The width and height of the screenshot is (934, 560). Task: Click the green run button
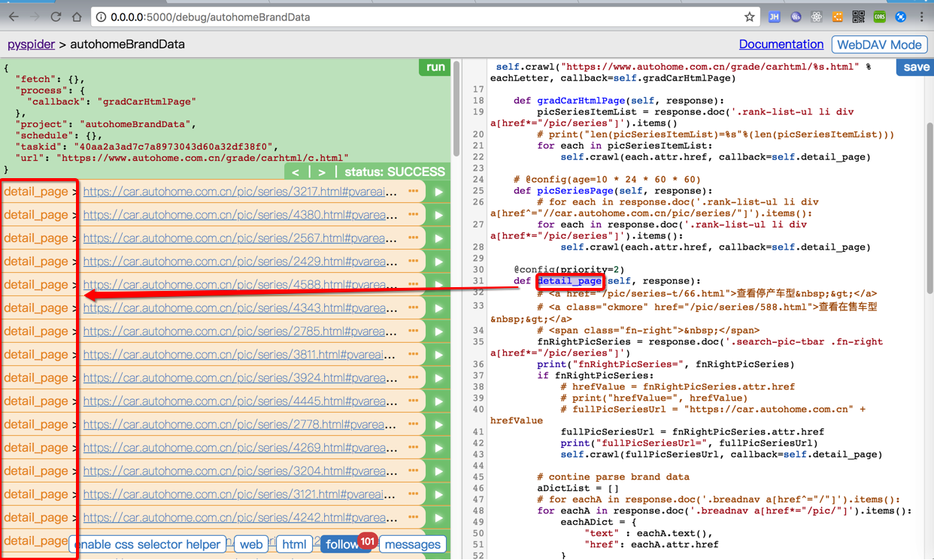(435, 67)
